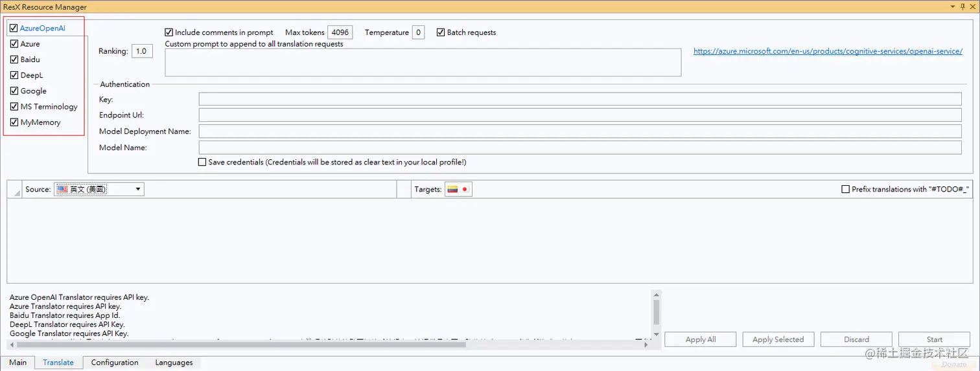
Task: Click the Discard button
Action: tap(856, 339)
